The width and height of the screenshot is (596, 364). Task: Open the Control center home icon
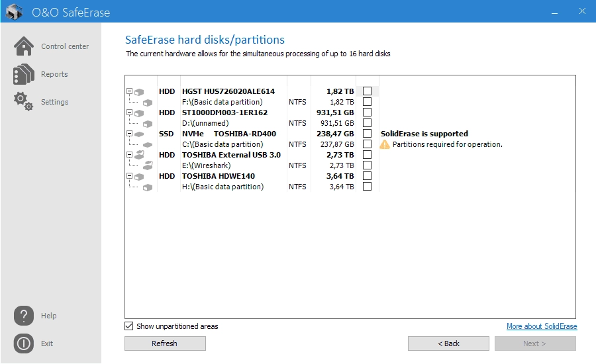coord(24,46)
